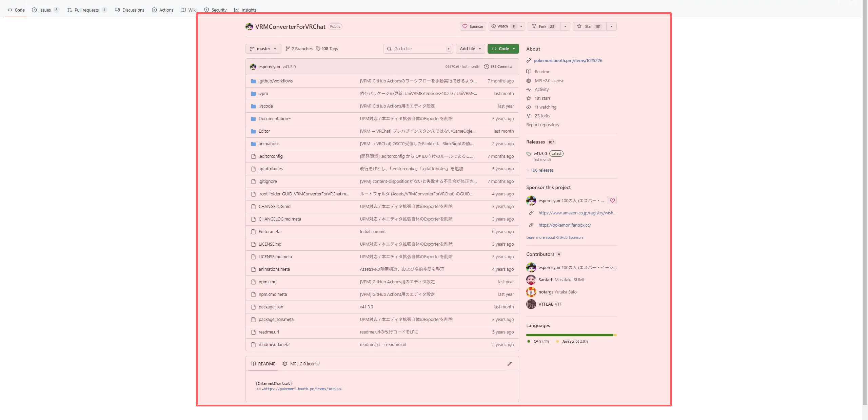Image resolution: width=868 pixels, height=420 pixels.
Task: Click the green C# language bar
Action: pos(570,335)
